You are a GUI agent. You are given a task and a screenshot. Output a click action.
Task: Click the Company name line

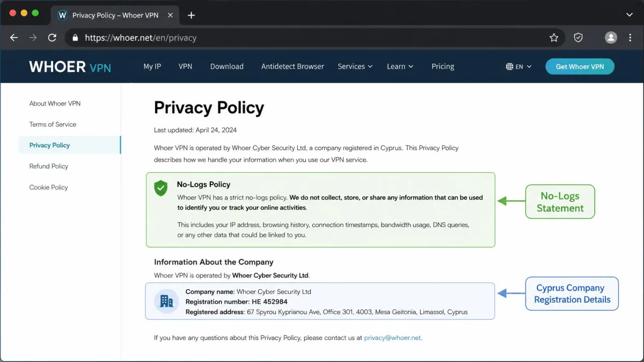coord(248,292)
